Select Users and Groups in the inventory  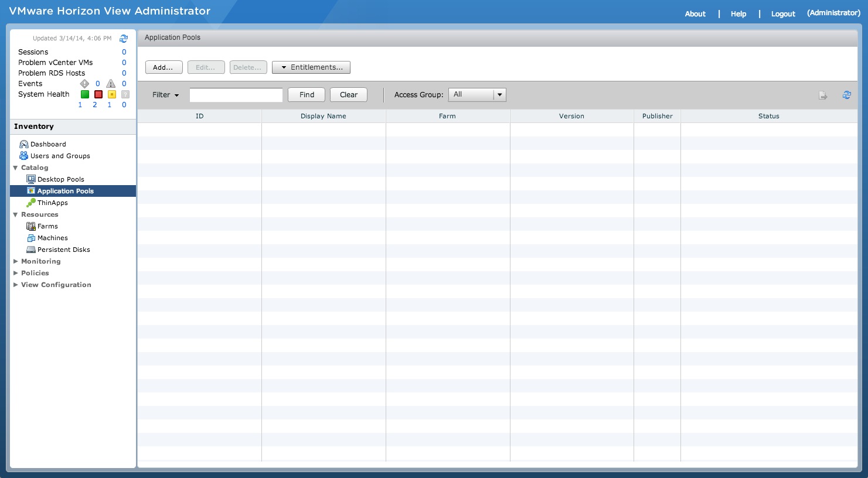point(60,156)
